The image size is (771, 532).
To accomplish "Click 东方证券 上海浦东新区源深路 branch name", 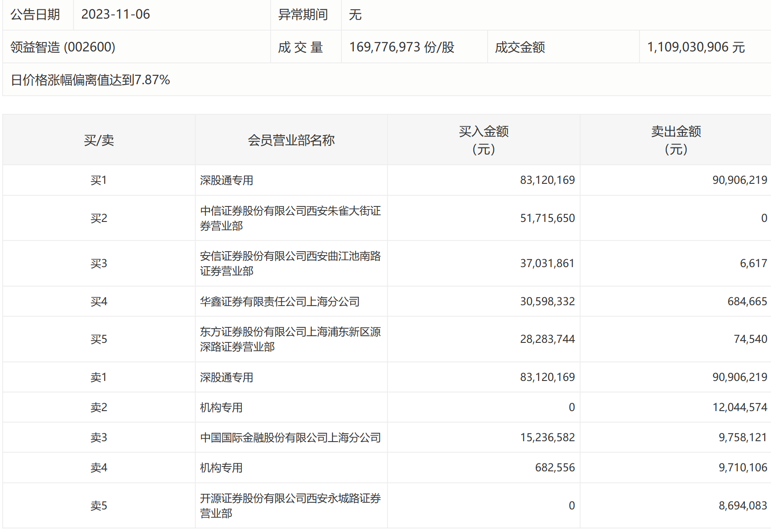I will tap(290, 339).
